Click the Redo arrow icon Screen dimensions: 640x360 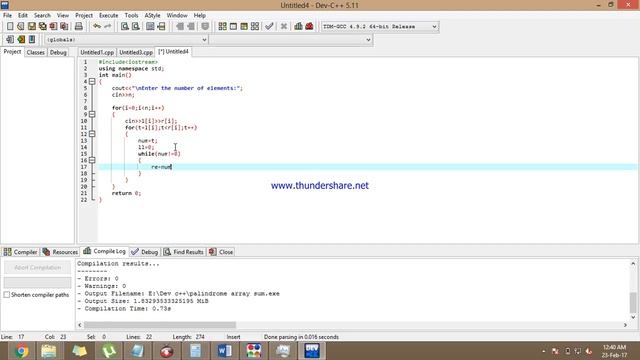tap(108, 27)
